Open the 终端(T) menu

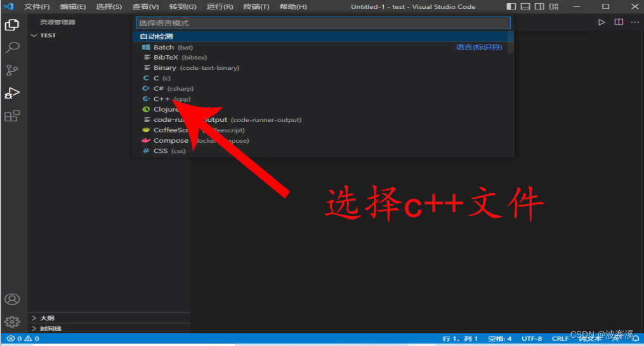(256, 6)
